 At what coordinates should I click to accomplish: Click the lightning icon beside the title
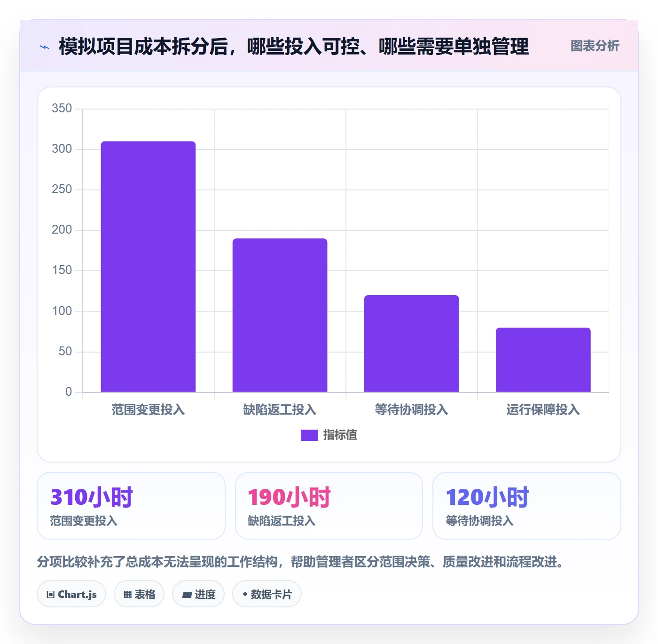[x=45, y=47]
